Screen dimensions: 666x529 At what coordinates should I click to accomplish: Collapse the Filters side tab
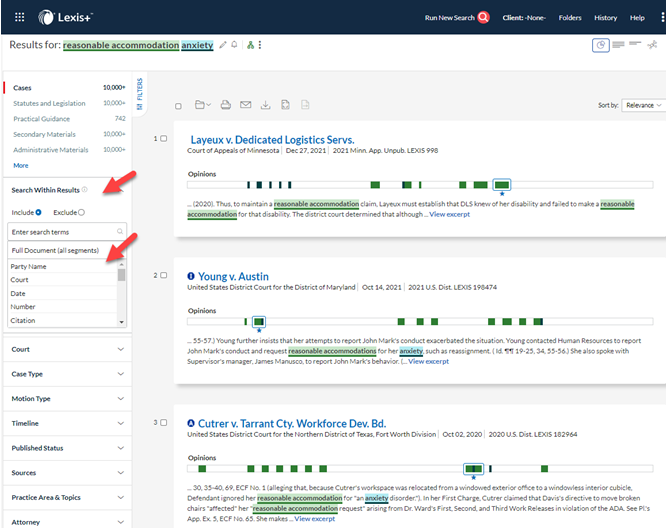(x=140, y=94)
